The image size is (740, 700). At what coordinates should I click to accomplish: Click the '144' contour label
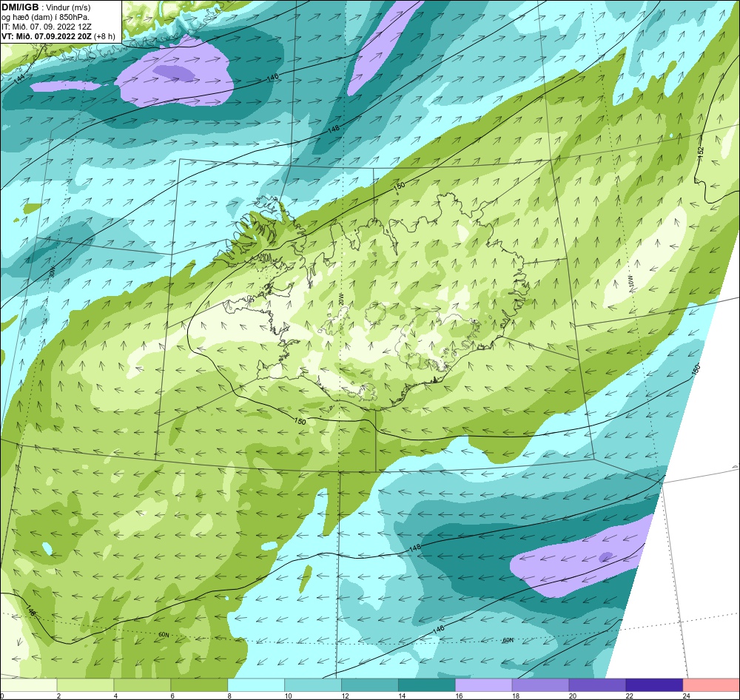19,79
